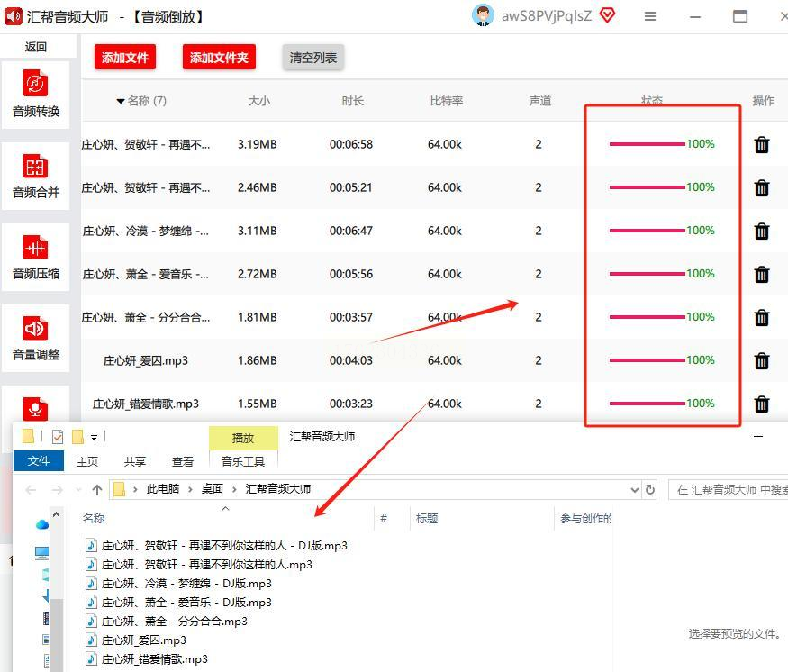Open the 共享 ribbon tab
This screenshot has width=788, height=672.
tap(135, 461)
